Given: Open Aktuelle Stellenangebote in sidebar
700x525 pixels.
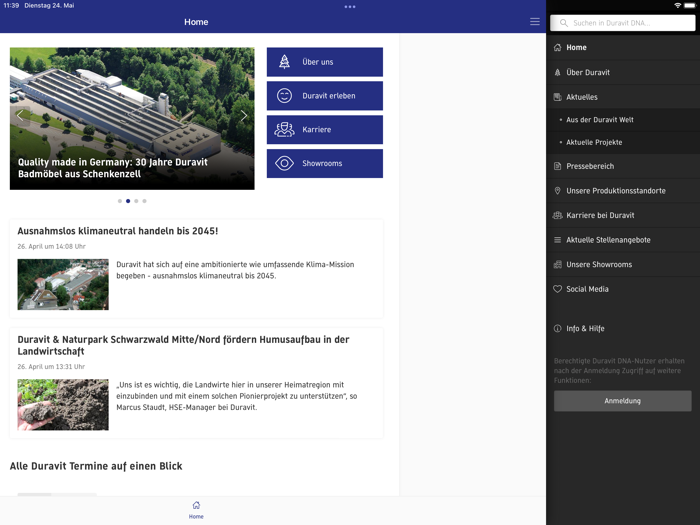Looking at the screenshot, I should (623, 240).
